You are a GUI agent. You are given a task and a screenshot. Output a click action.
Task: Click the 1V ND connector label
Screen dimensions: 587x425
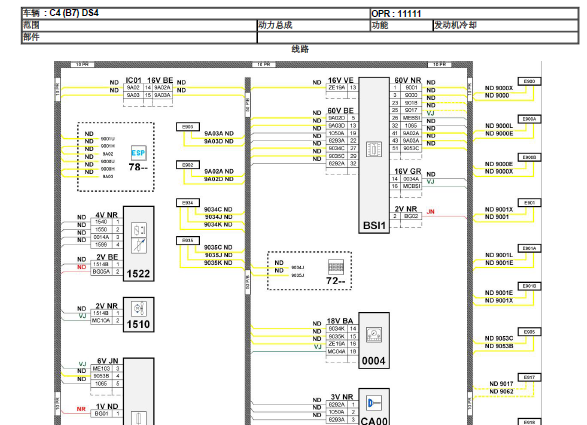point(107,406)
